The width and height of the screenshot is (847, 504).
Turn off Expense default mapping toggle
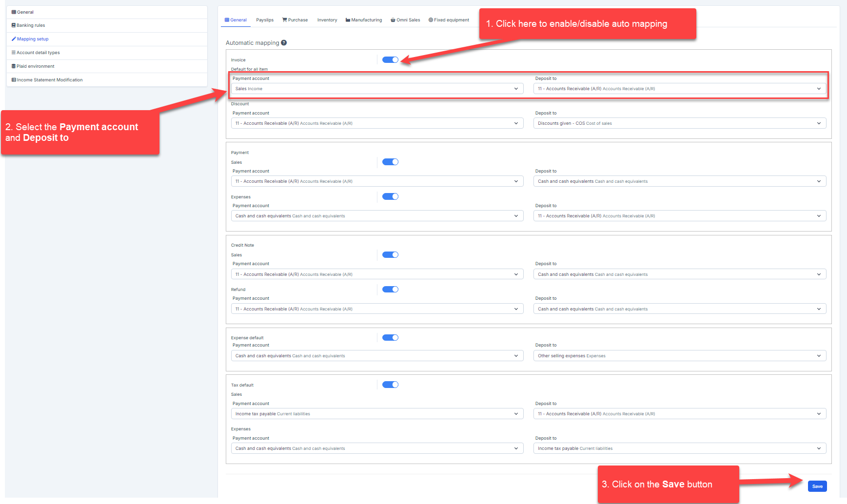tap(390, 338)
